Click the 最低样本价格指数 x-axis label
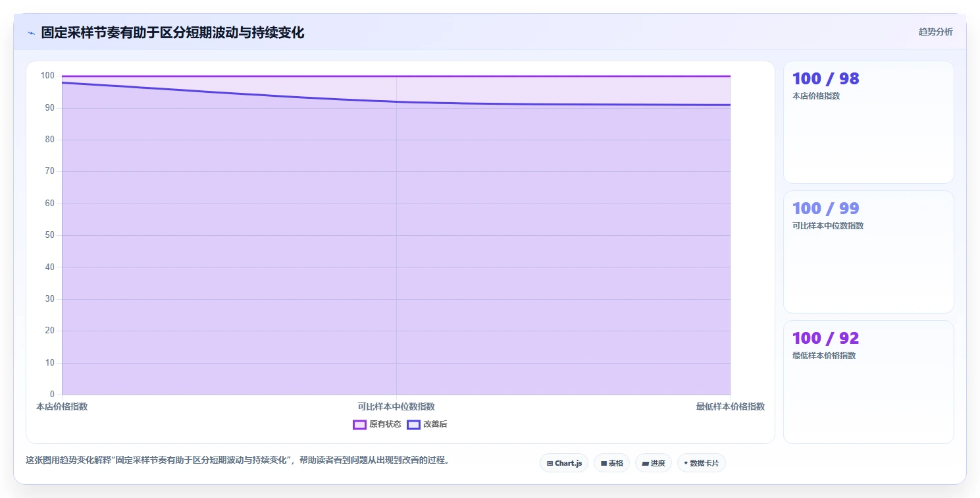Viewport: 980px width, 498px height. point(731,406)
